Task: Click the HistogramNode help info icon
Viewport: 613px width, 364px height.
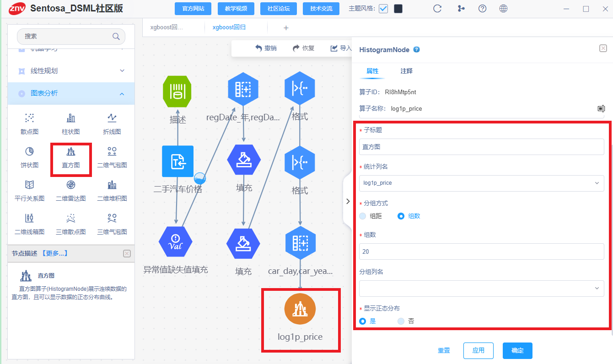Action: [x=416, y=49]
